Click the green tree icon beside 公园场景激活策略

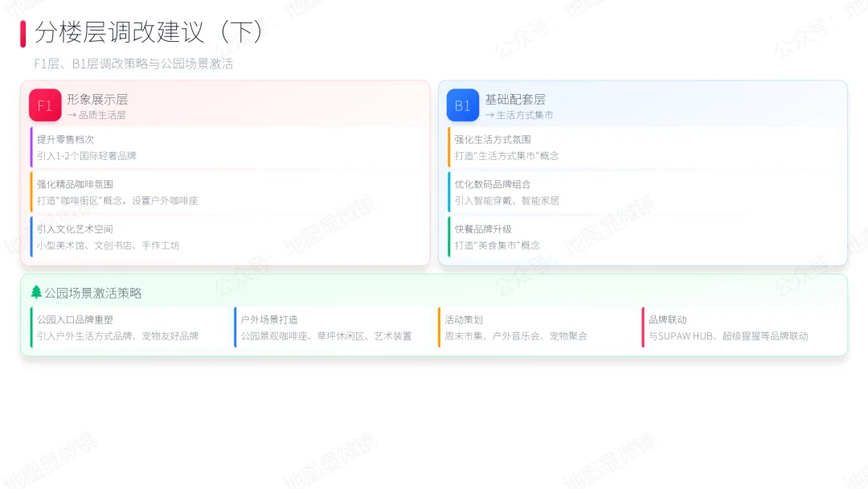click(x=36, y=293)
